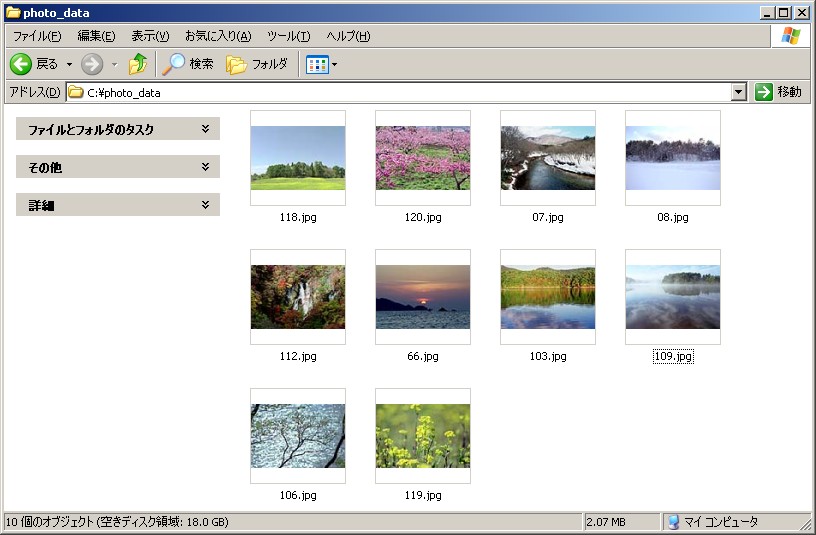The width and height of the screenshot is (816, 535).
Task: Maximize the photo_data window
Action: tap(784, 13)
